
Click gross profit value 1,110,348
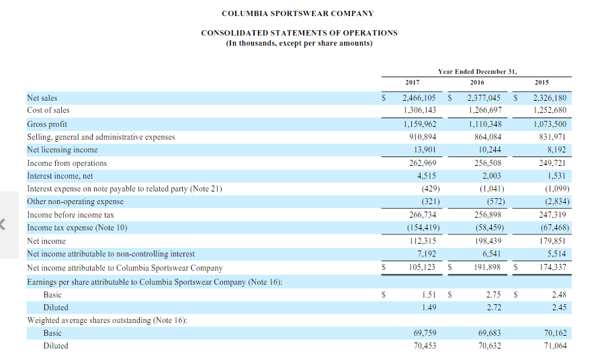(x=485, y=124)
